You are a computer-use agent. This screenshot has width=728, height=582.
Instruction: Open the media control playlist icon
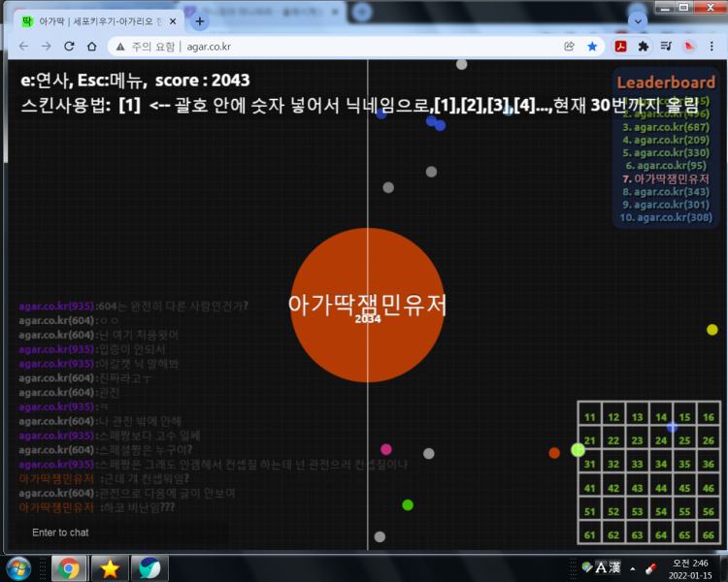666,47
